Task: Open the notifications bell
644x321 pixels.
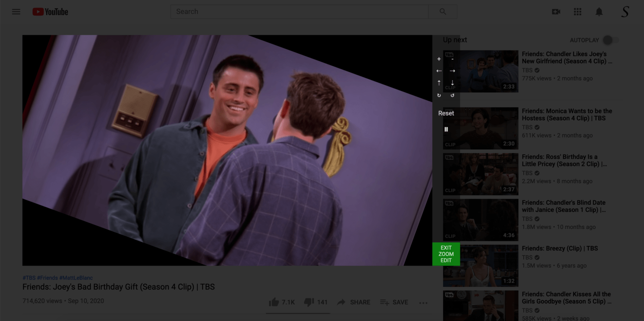Action: point(599,12)
